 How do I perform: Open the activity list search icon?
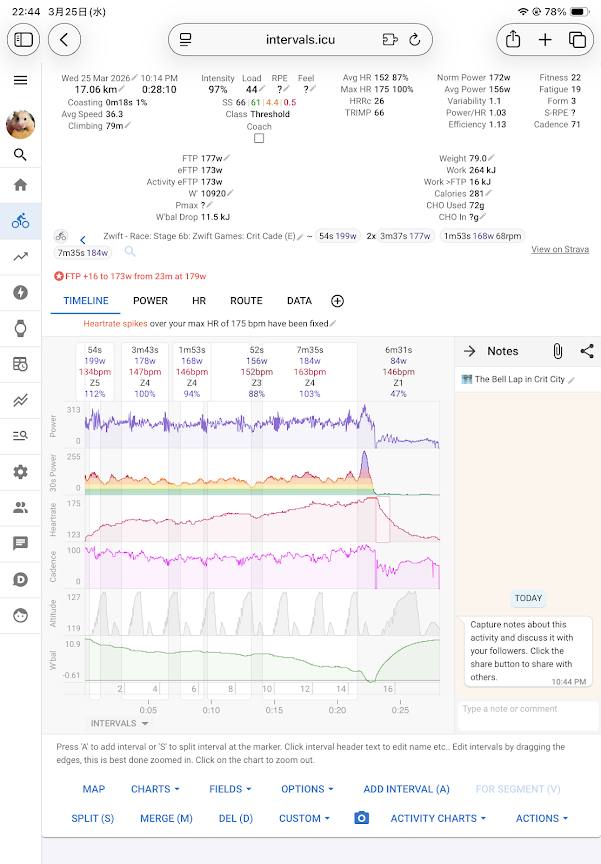point(20,436)
